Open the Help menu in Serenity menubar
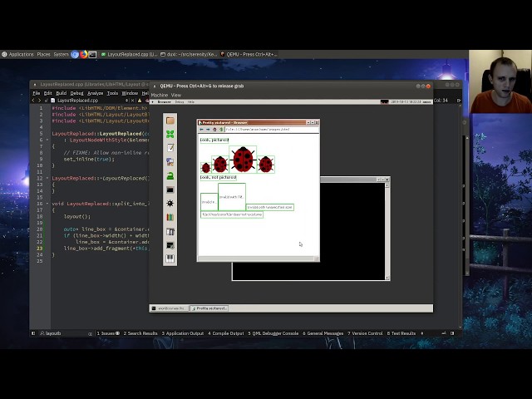The image size is (532, 399). 191,101
